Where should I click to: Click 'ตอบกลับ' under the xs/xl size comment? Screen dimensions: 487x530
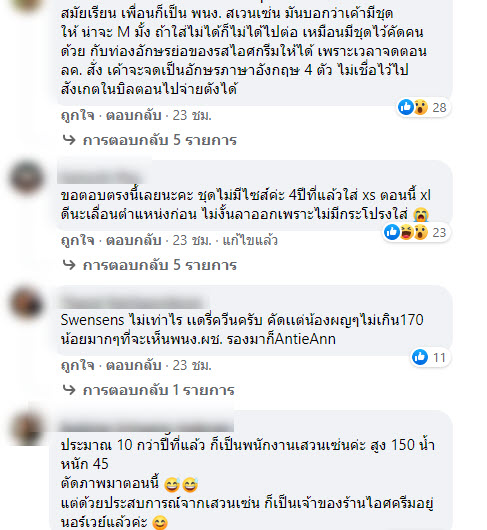click(133, 240)
